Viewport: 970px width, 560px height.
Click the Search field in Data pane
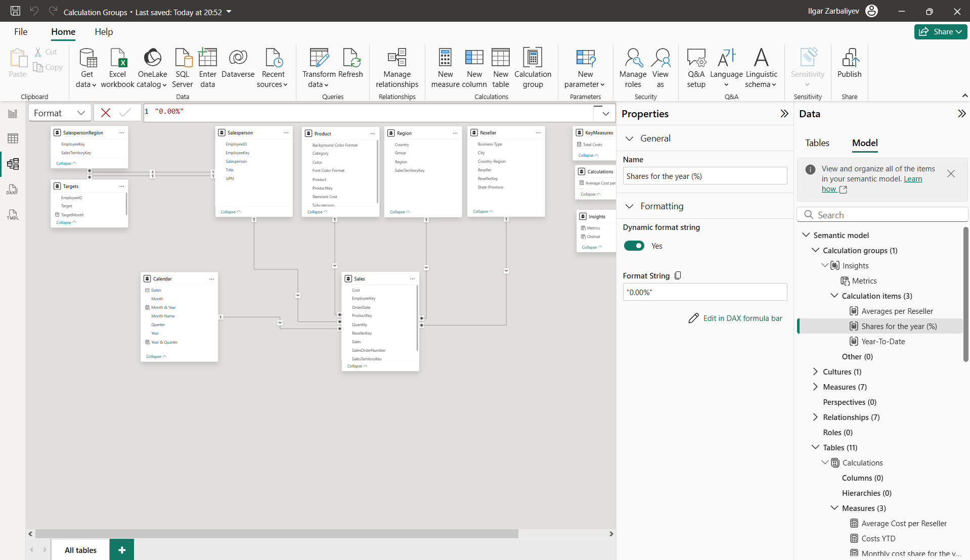tap(883, 215)
